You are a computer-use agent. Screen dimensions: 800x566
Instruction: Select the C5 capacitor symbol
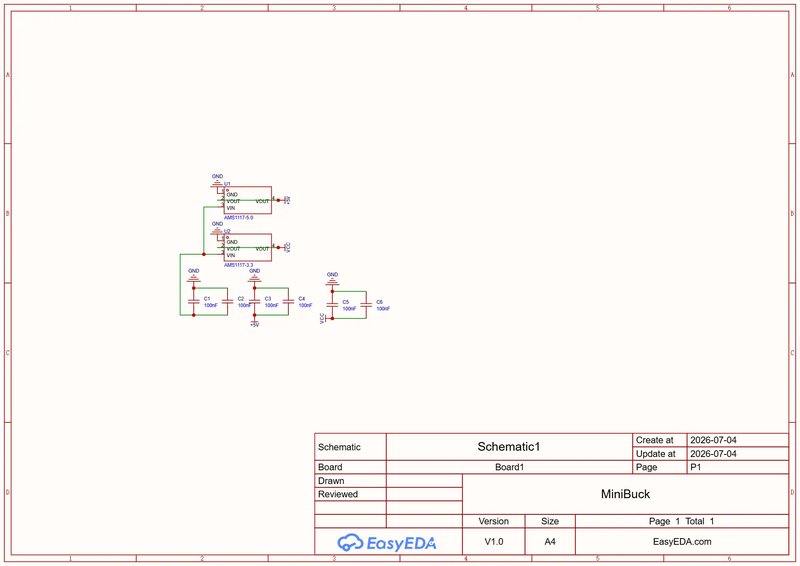point(332,305)
